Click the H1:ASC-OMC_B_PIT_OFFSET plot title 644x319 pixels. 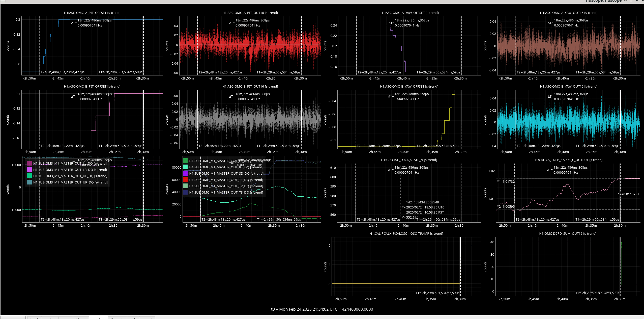click(x=92, y=86)
